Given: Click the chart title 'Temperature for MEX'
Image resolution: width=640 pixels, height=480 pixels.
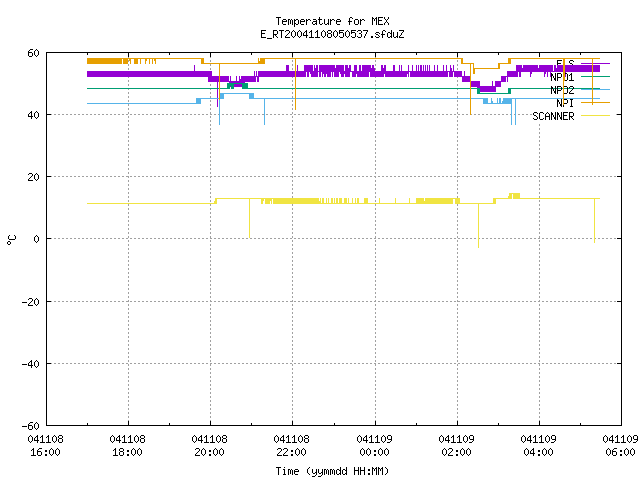Looking at the screenshot, I should tap(332, 21).
